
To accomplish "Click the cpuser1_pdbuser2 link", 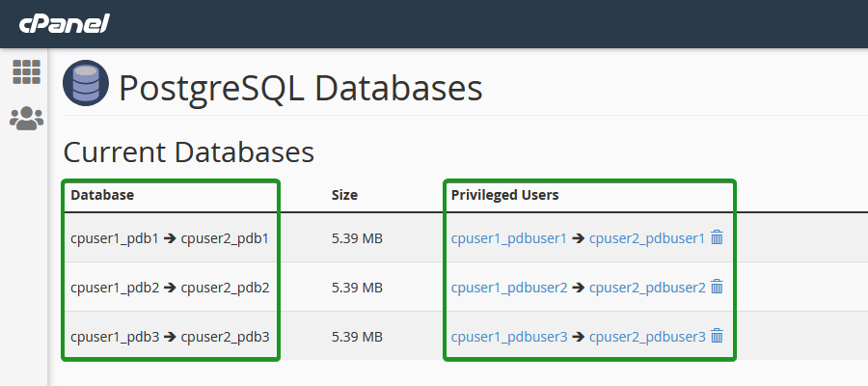I will (509, 288).
